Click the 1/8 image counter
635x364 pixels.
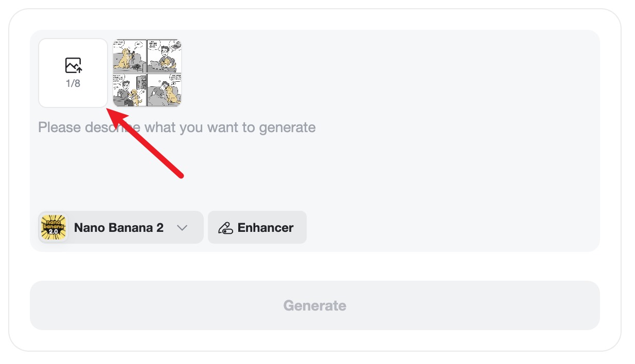coord(73,83)
